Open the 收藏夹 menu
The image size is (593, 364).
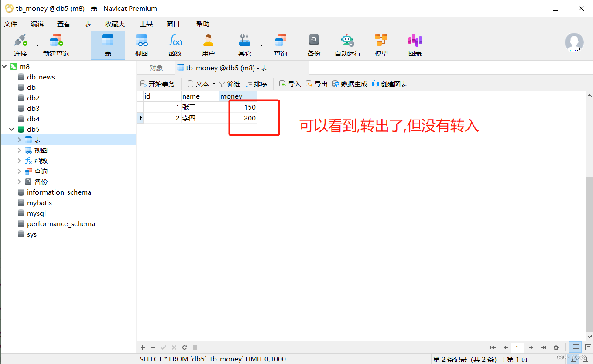(x=115, y=24)
